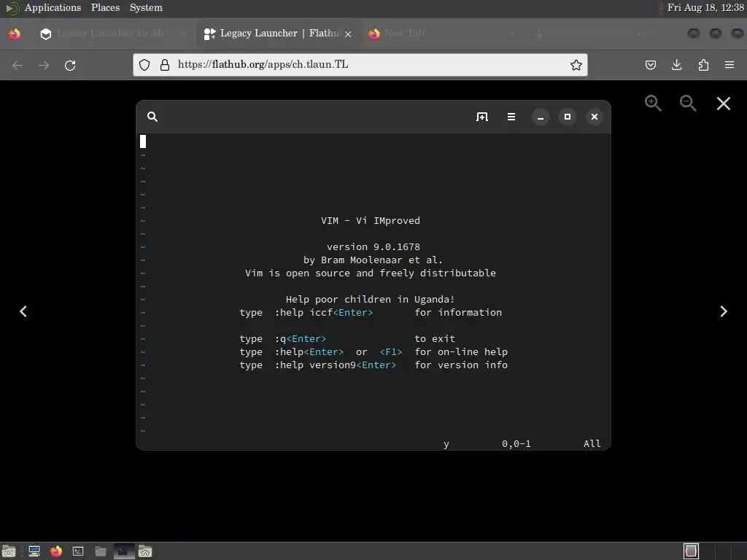Open the Applications menu
Image resolution: width=747 pixels, height=560 pixels.
(x=53, y=7)
